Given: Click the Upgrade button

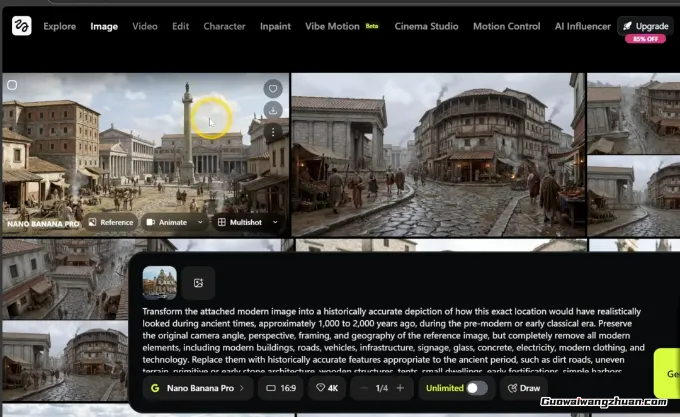Looking at the screenshot, I should click(644, 26).
